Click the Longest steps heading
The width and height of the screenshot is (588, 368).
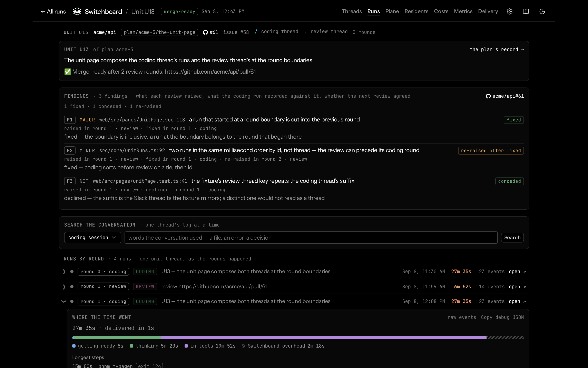pyautogui.click(x=88, y=357)
